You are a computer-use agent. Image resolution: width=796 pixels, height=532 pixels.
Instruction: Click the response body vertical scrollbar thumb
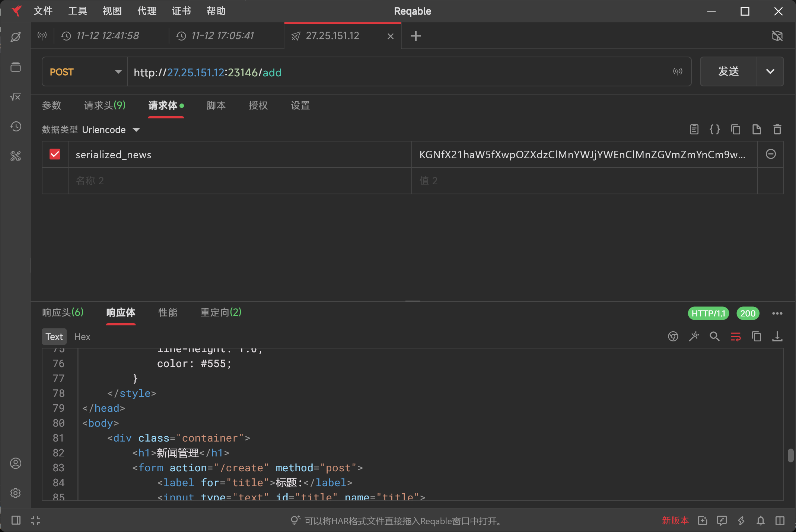pyautogui.click(x=790, y=455)
